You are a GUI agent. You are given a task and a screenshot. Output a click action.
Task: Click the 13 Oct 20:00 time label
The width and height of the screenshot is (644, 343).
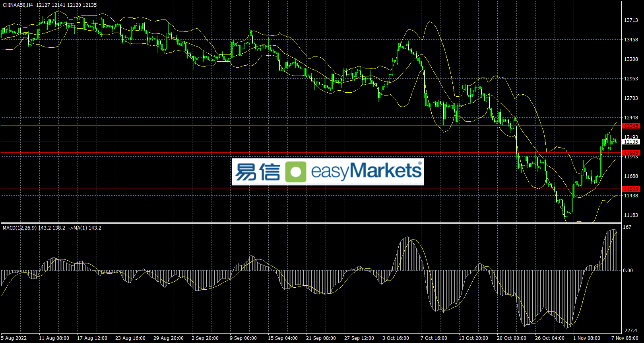(473, 338)
